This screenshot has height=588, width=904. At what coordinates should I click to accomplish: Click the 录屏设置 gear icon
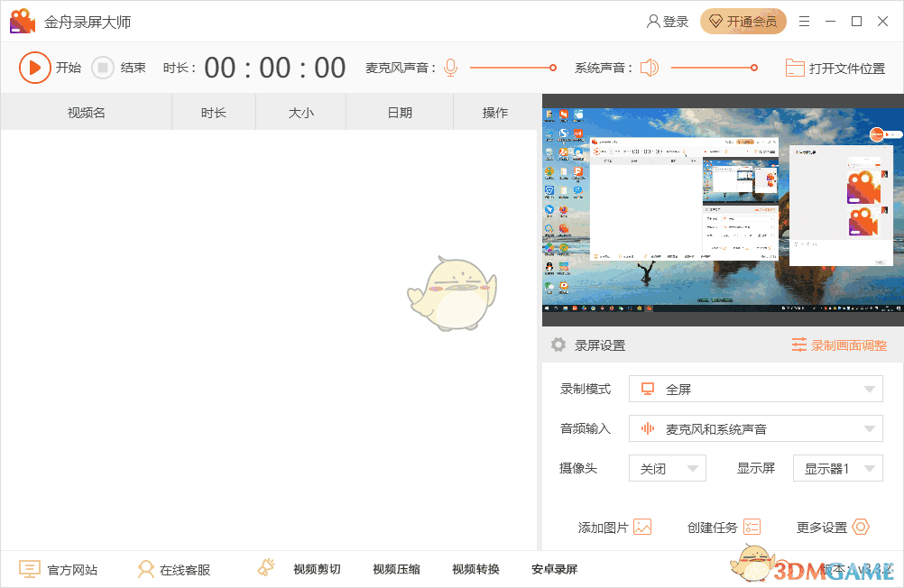(x=559, y=344)
